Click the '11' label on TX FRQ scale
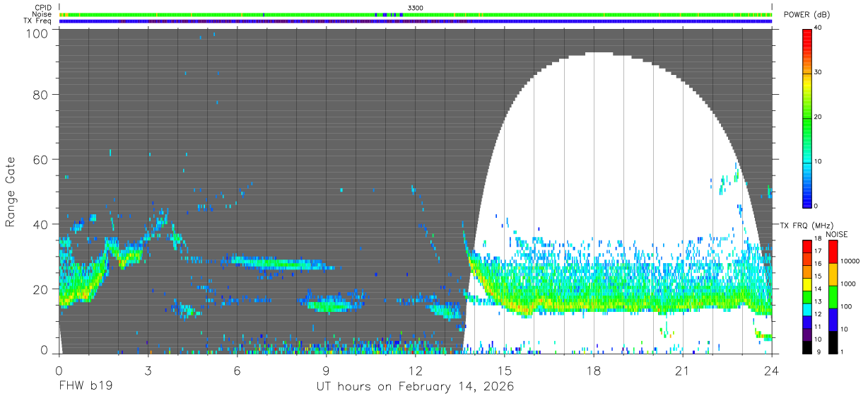Screen dimensions: 868x401 pyautogui.click(x=818, y=327)
